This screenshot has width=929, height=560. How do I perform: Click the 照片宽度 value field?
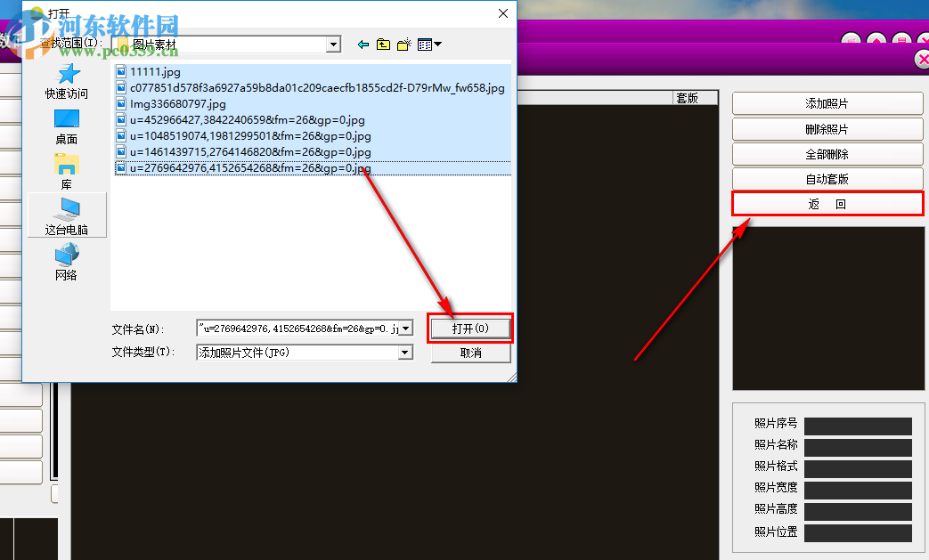[858, 490]
